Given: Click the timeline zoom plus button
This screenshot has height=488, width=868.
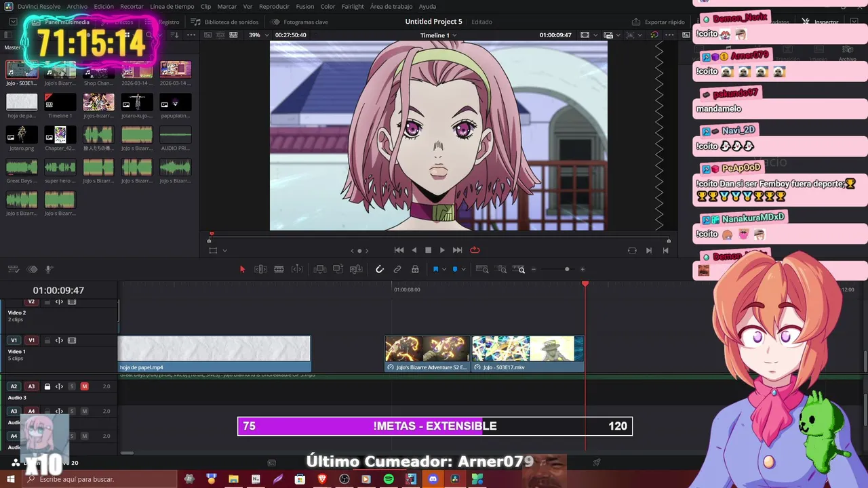Looking at the screenshot, I should [583, 269].
